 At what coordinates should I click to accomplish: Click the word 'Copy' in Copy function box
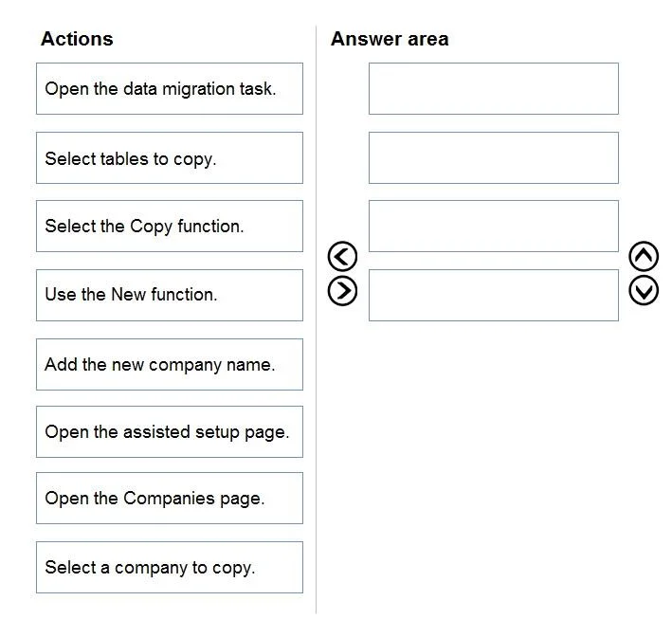[151, 227]
